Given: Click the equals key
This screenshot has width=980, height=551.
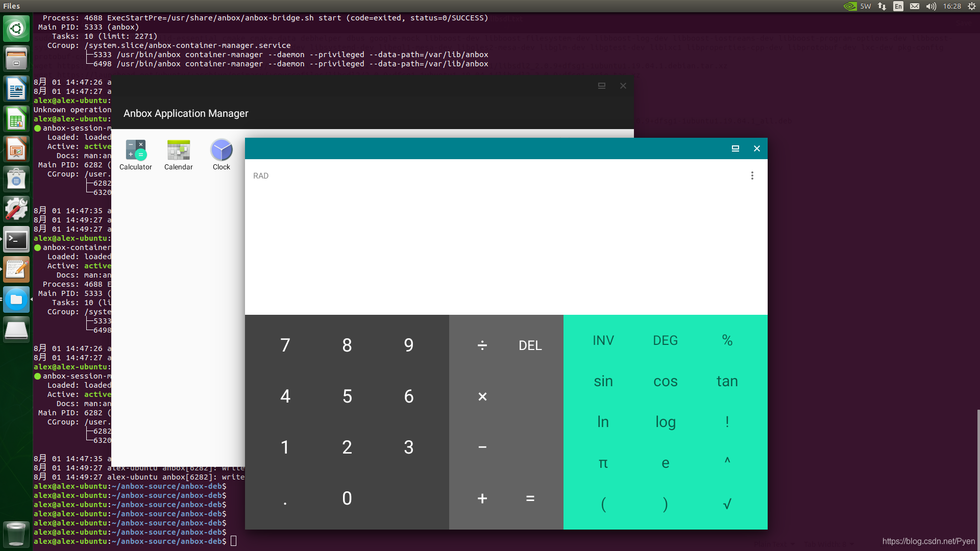Looking at the screenshot, I should (530, 498).
